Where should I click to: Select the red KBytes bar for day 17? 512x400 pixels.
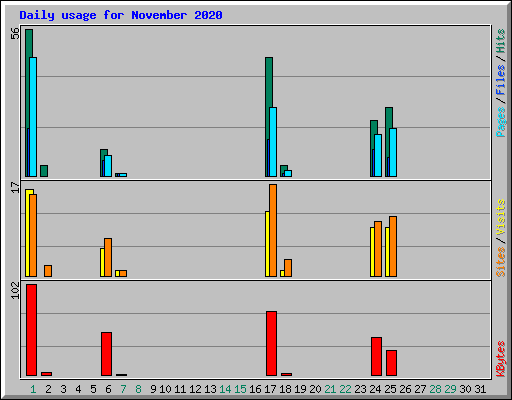pyautogui.click(x=271, y=343)
